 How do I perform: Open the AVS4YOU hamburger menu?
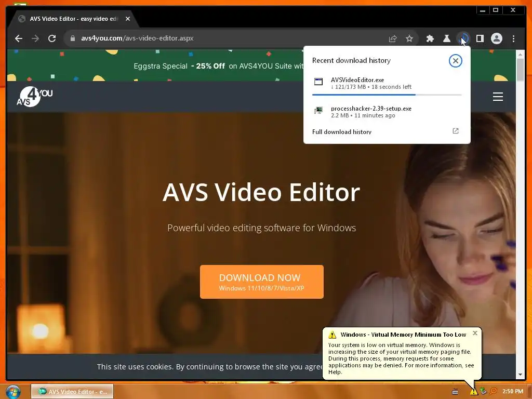[x=498, y=97]
